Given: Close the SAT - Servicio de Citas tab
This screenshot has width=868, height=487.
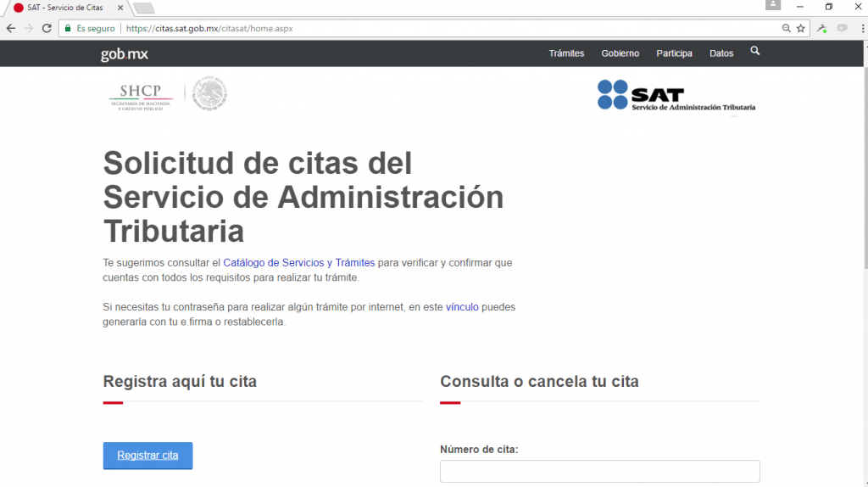Looking at the screenshot, I should click(120, 8).
